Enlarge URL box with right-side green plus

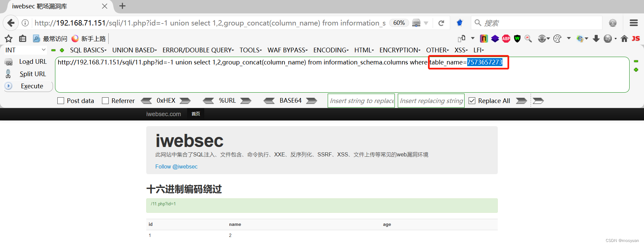click(x=636, y=70)
